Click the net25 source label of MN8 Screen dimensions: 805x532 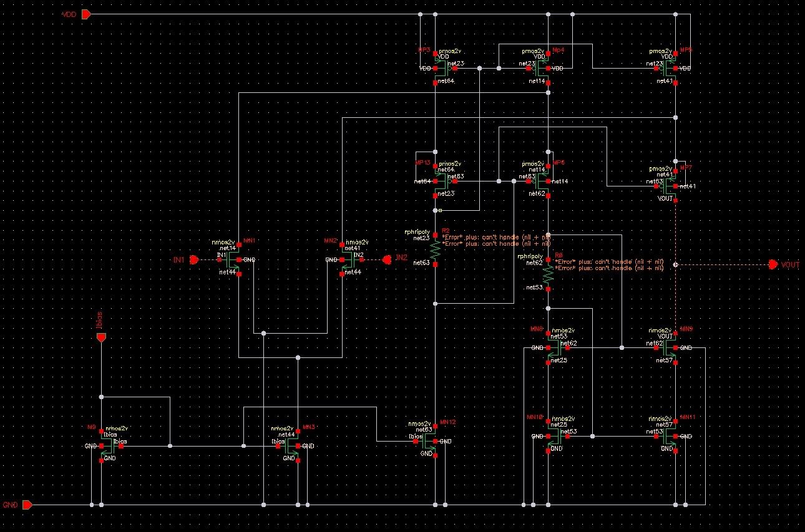(559, 360)
